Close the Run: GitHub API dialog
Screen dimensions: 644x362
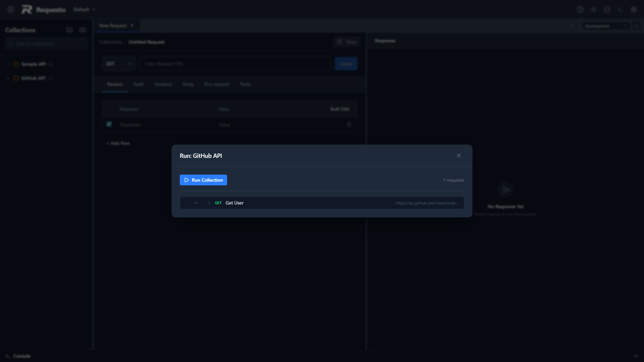tap(459, 156)
